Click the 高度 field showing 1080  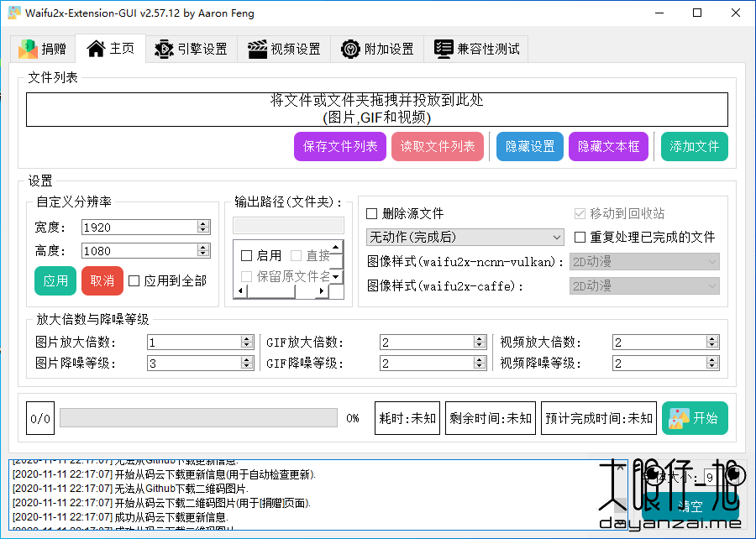[139, 250]
